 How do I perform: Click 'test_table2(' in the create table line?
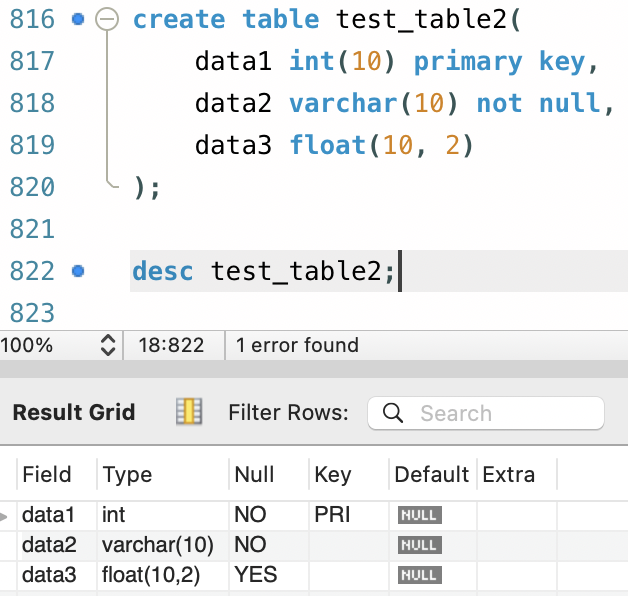pyautogui.click(x=429, y=19)
